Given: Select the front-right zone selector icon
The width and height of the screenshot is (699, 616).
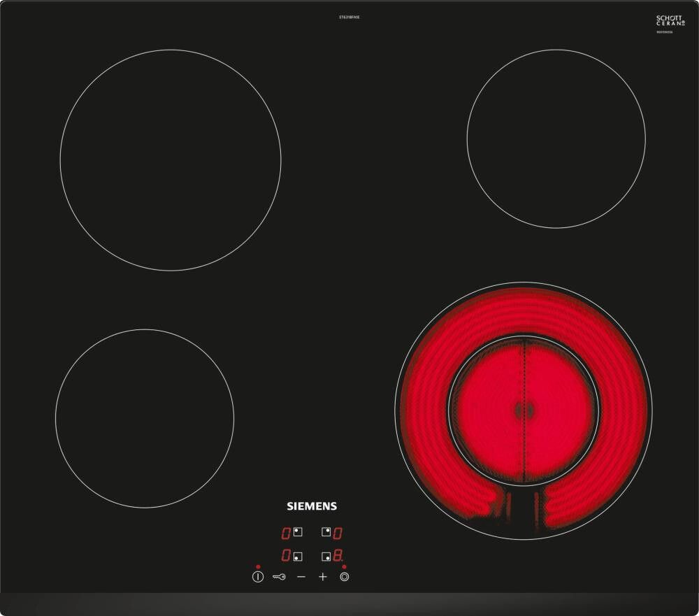Looking at the screenshot, I should pyautogui.click(x=326, y=557).
